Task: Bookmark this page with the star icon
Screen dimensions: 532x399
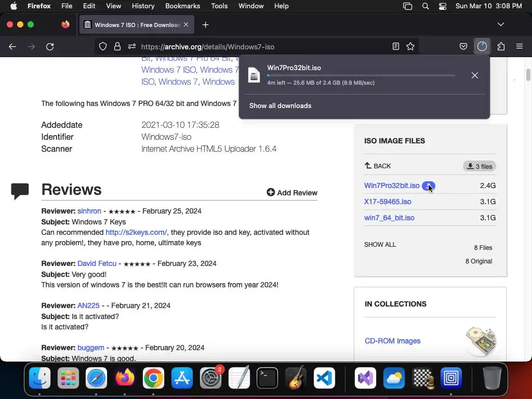Action: (410, 46)
